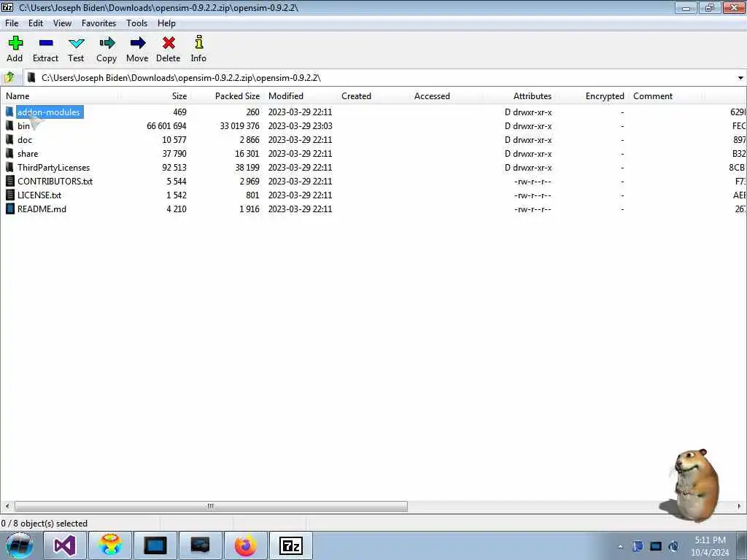This screenshot has width=747, height=560.
Task: Sort by Packed Size column header
Action: coord(228,96)
